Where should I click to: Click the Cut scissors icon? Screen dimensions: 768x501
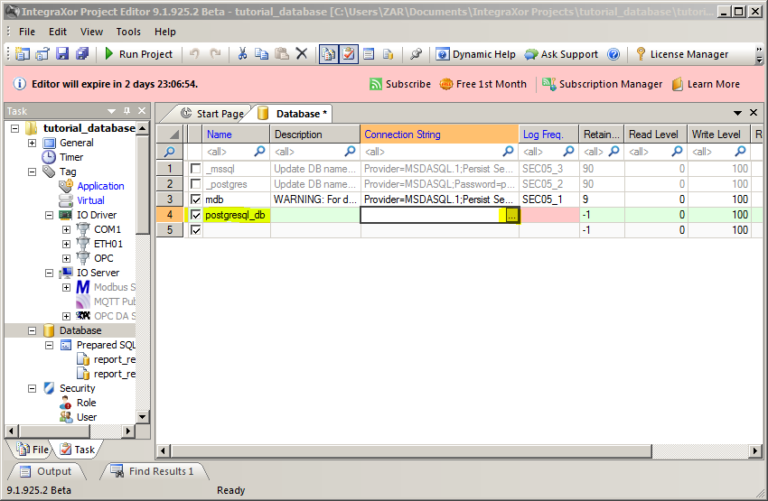click(242, 54)
